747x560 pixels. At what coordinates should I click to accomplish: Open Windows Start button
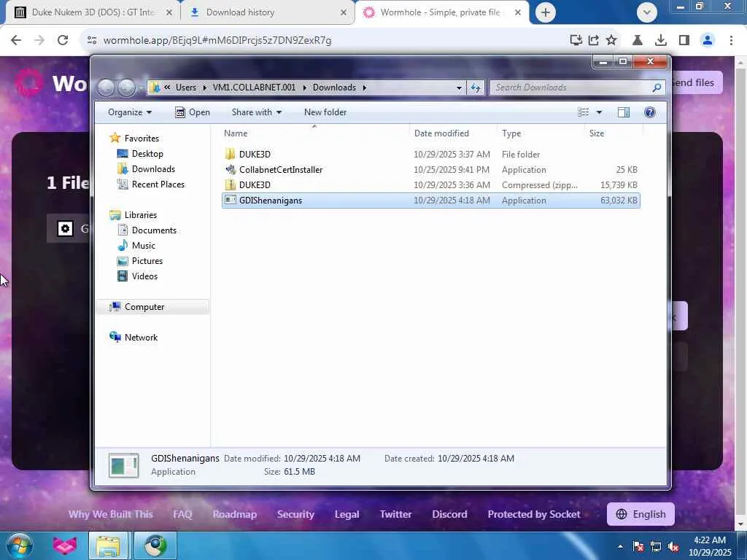click(x=20, y=545)
